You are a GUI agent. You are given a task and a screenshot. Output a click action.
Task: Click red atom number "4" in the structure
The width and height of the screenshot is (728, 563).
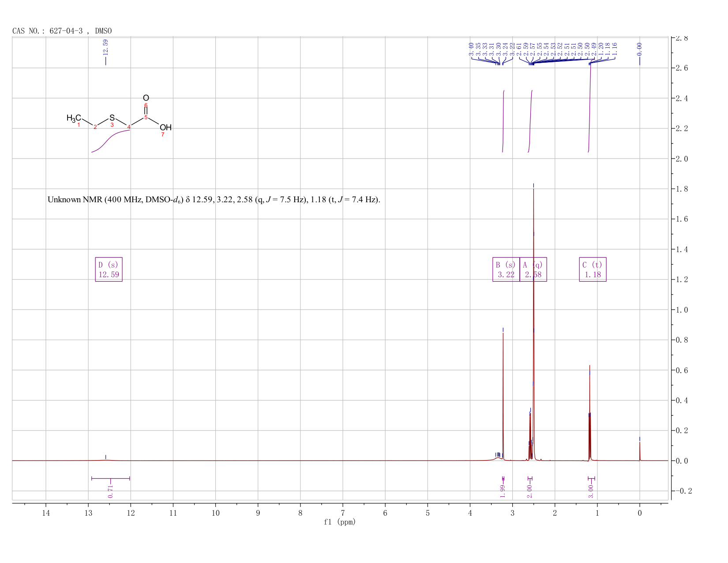tap(129, 127)
